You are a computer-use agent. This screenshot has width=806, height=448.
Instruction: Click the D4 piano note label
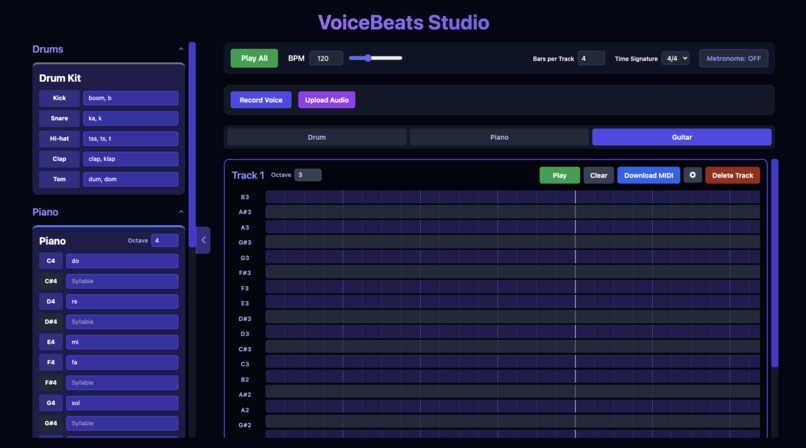pos(51,302)
